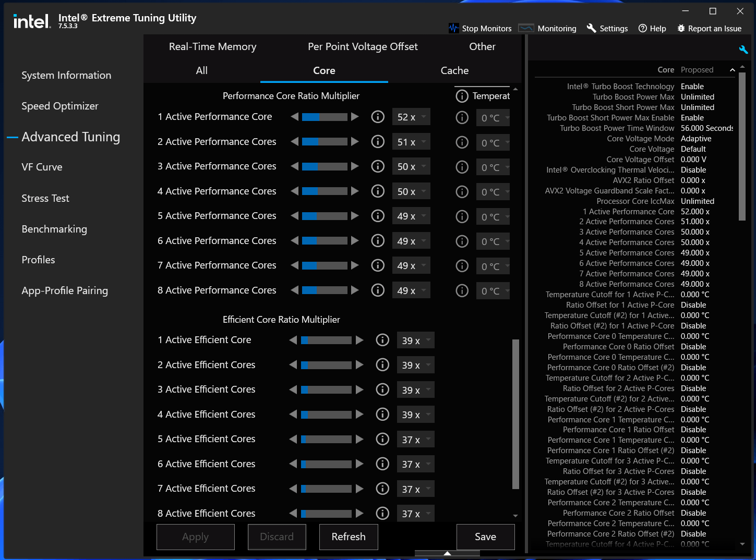Select the Core tab

[324, 70]
